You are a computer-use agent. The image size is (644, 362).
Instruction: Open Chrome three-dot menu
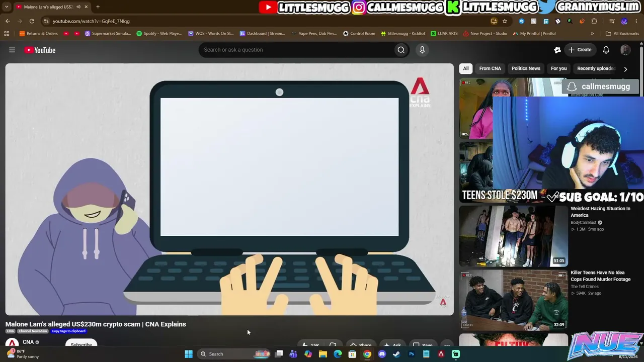[636, 21]
